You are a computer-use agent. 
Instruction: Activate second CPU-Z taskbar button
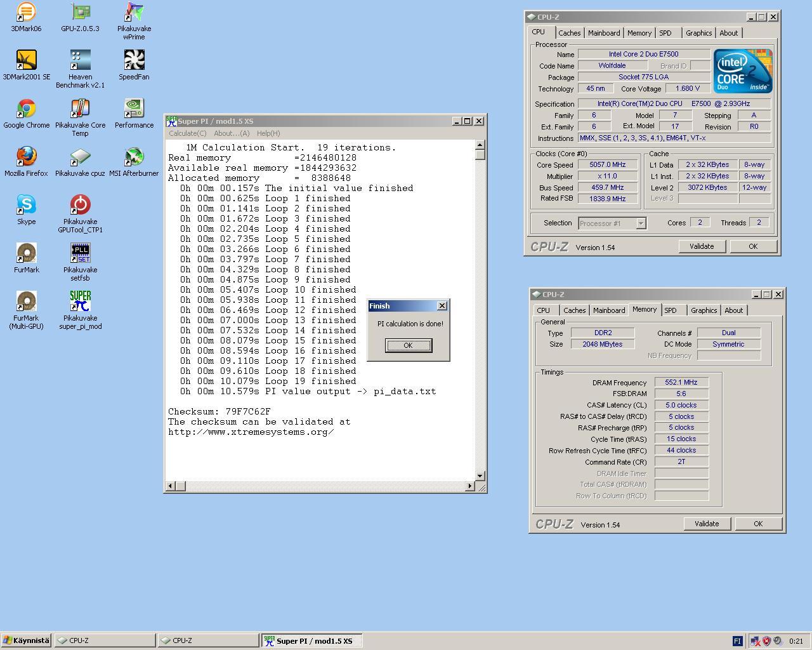tap(208, 640)
